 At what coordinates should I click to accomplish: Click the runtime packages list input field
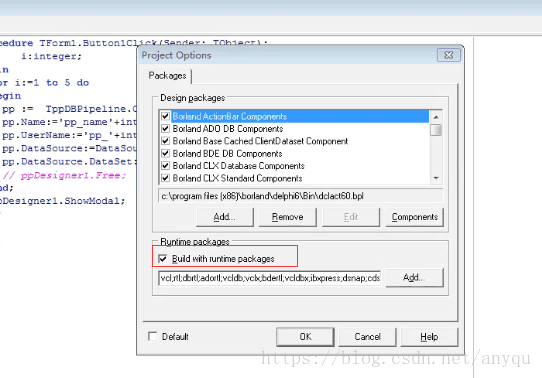click(x=270, y=278)
